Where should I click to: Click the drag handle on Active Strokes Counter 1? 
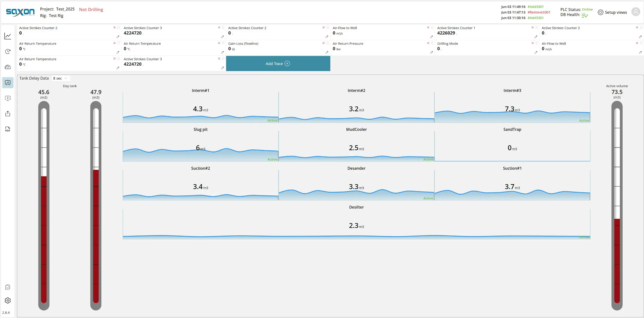click(537, 27)
